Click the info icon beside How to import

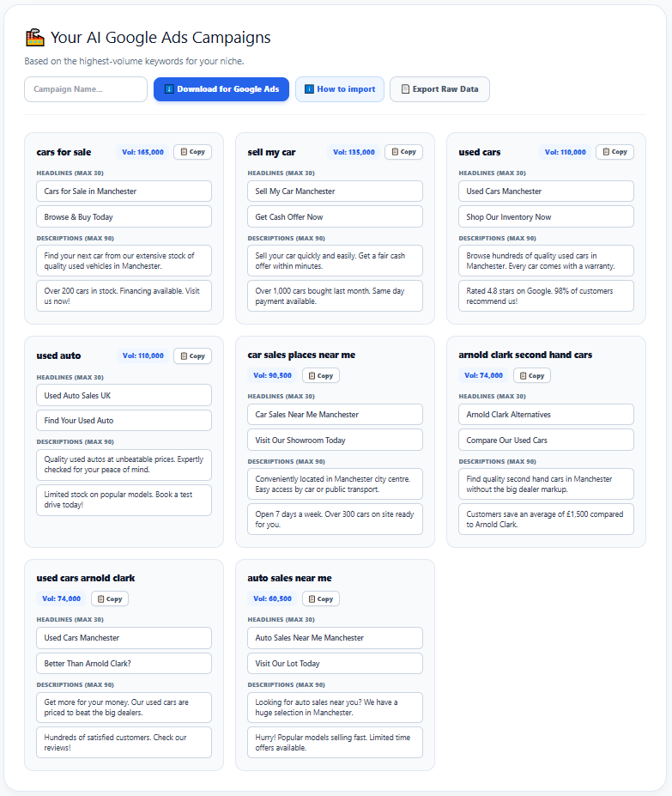point(309,89)
